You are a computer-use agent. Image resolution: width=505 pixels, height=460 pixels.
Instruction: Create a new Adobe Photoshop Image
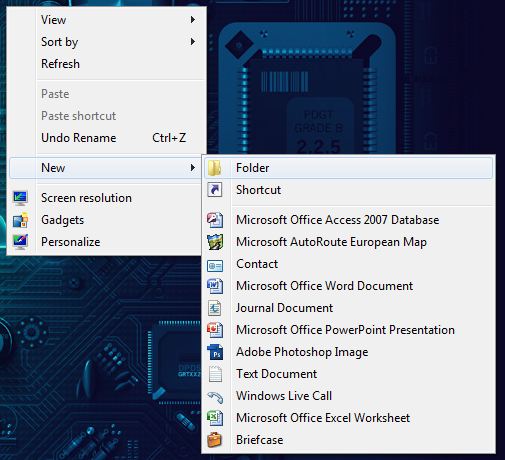(348, 352)
